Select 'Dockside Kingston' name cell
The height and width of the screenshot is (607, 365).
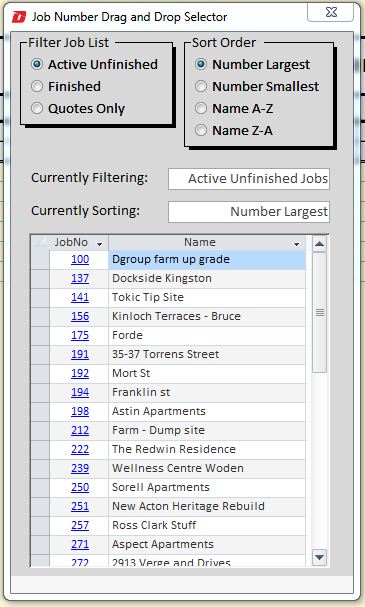[x=207, y=278]
